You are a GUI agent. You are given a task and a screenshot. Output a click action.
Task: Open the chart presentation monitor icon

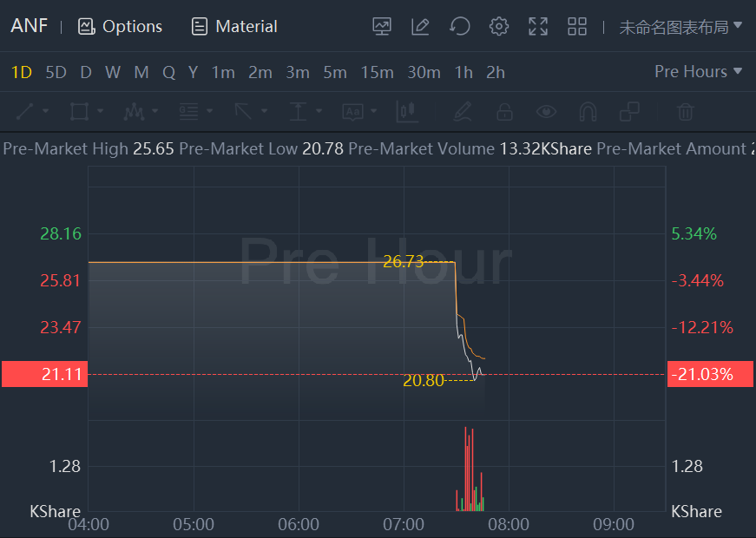pyautogui.click(x=382, y=26)
